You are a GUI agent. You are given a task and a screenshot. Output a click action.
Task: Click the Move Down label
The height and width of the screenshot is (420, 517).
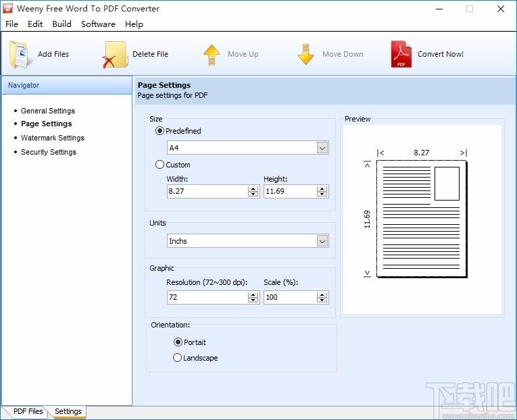point(343,54)
